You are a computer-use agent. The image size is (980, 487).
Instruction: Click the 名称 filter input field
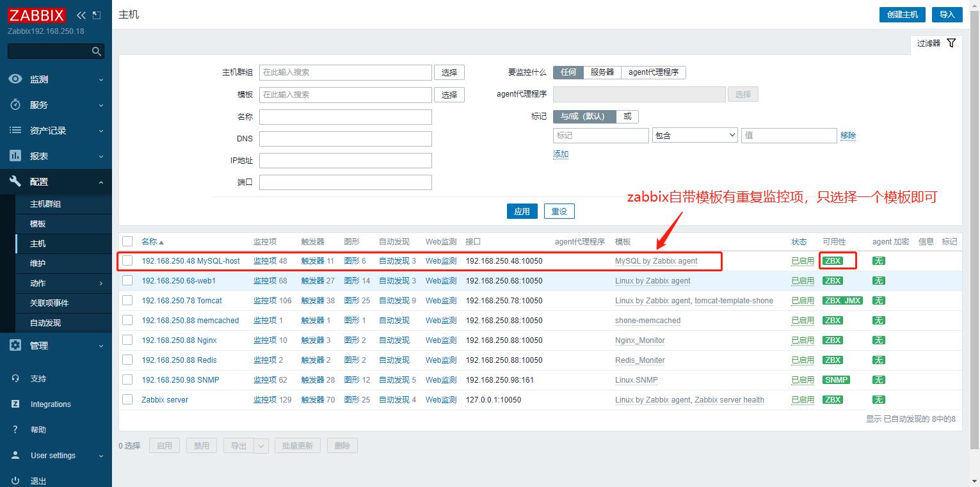(x=346, y=117)
